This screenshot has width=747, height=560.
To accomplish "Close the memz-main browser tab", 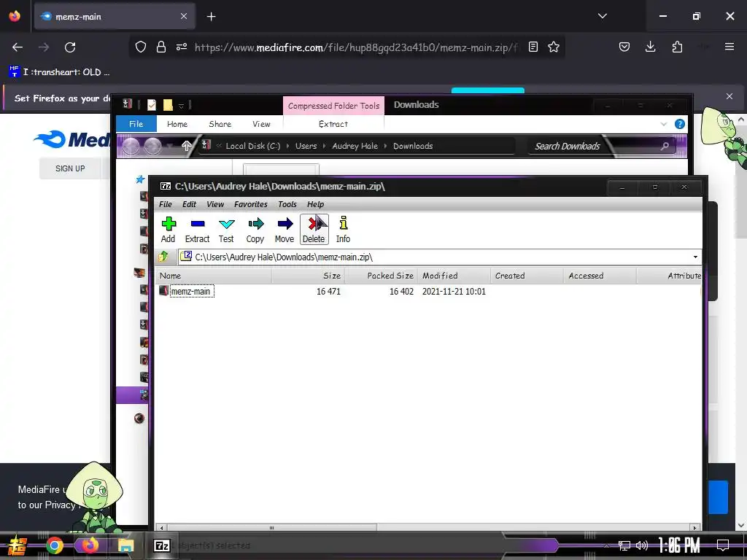I will point(184,17).
